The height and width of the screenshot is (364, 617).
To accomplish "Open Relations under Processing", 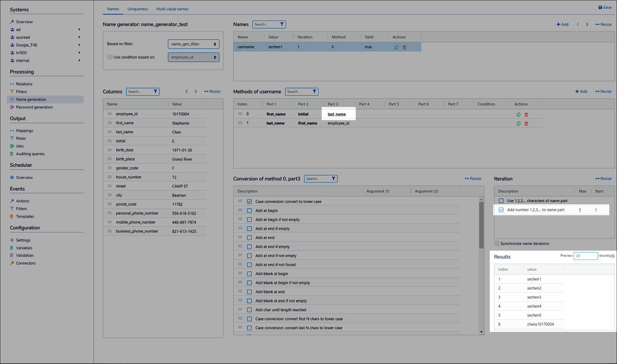I will point(24,84).
